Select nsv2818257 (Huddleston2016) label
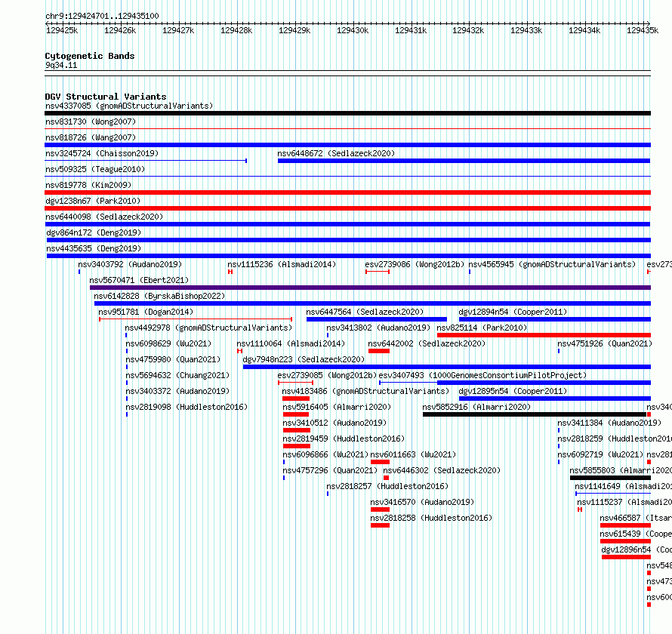Image resolution: width=672 pixels, height=634 pixels. coord(387,486)
